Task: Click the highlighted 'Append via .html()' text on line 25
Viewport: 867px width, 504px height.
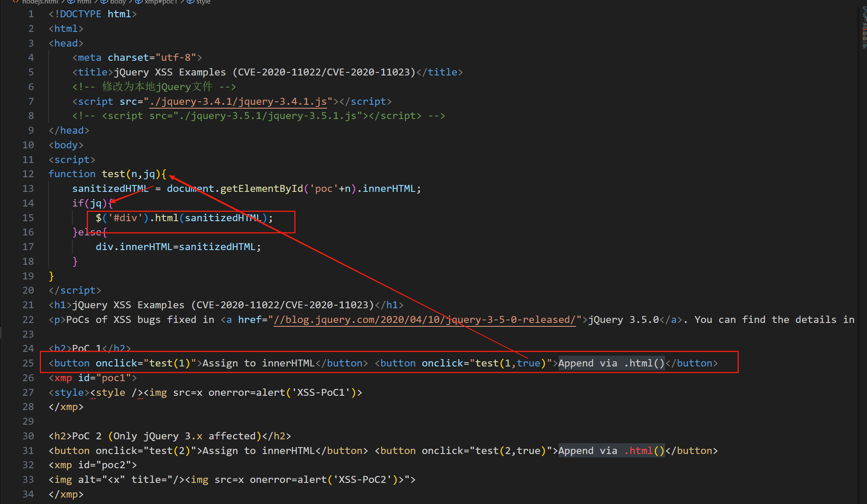Action: pyautogui.click(x=611, y=363)
